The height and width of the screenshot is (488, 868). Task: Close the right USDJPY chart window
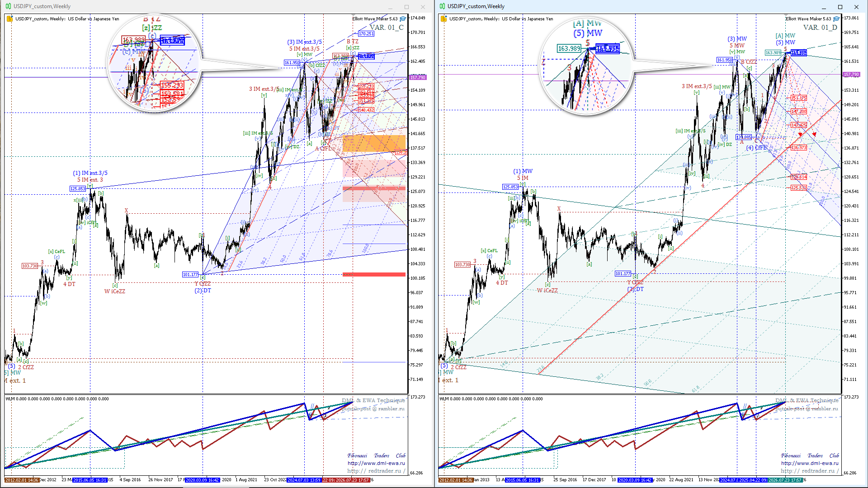(x=856, y=7)
